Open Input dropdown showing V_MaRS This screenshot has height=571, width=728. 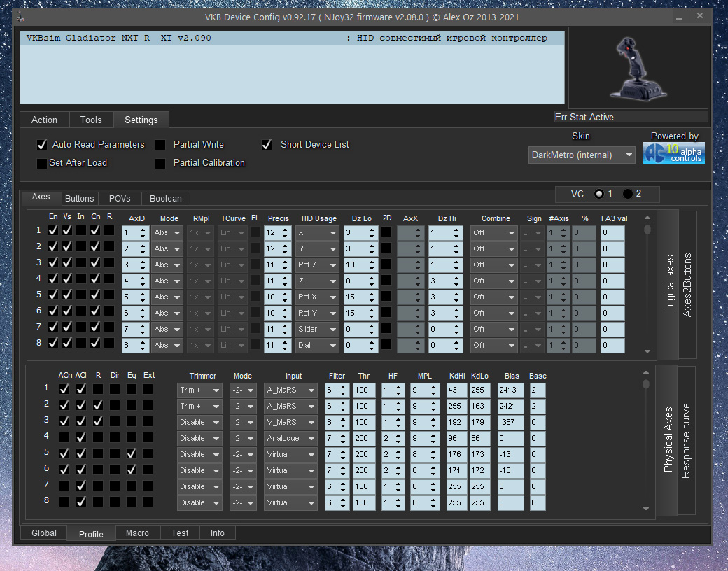[x=290, y=422]
